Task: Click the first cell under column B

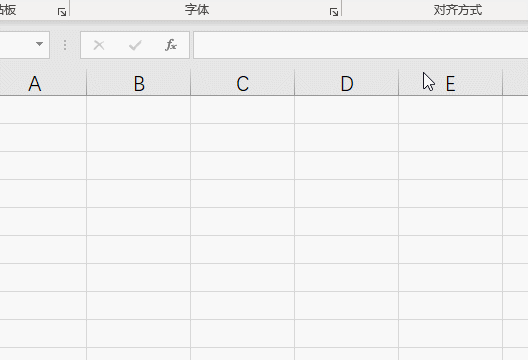Action: pyautogui.click(x=138, y=110)
